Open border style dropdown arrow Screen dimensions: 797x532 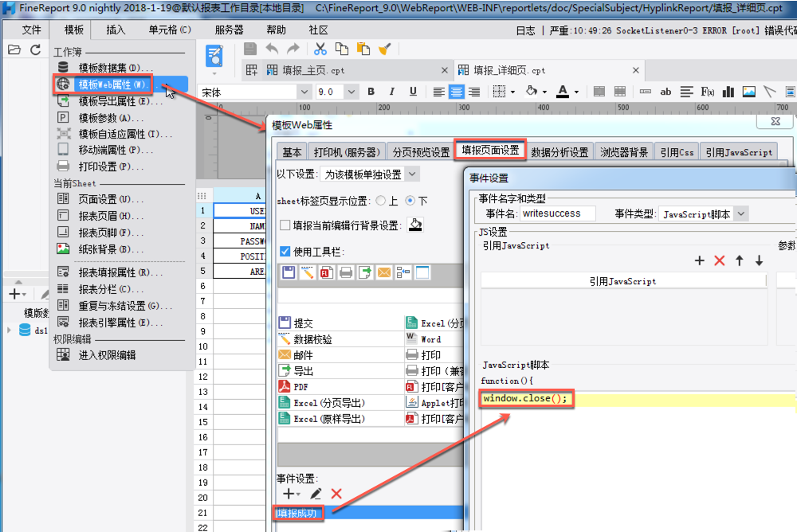coord(512,92)
